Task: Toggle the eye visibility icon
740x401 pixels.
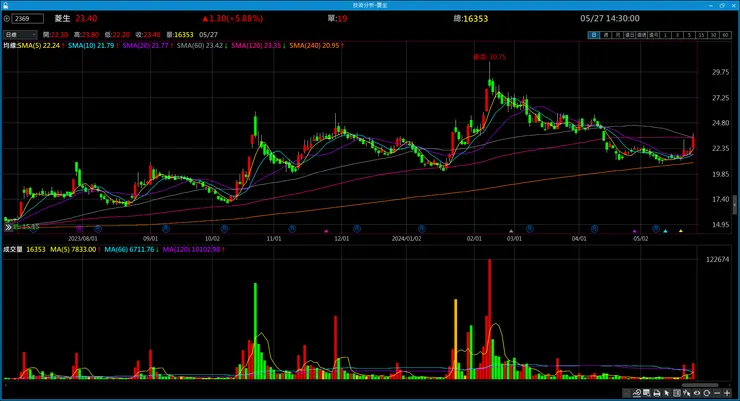Action: (697, 393)
